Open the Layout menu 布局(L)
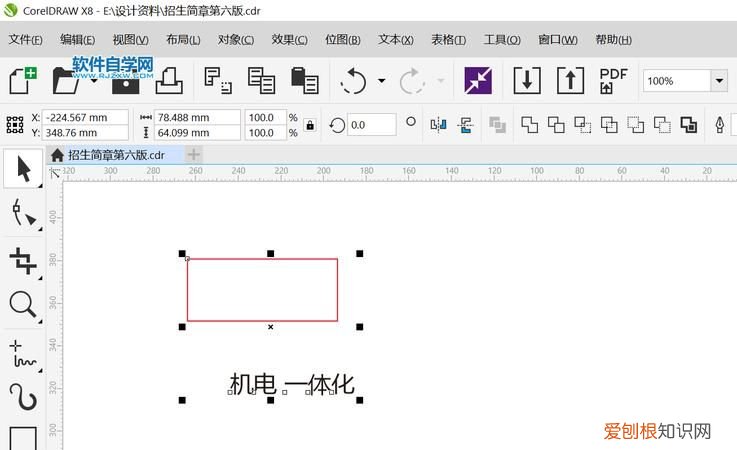Image resolution: width=737 pixels, height=450 pixels. 183,39
